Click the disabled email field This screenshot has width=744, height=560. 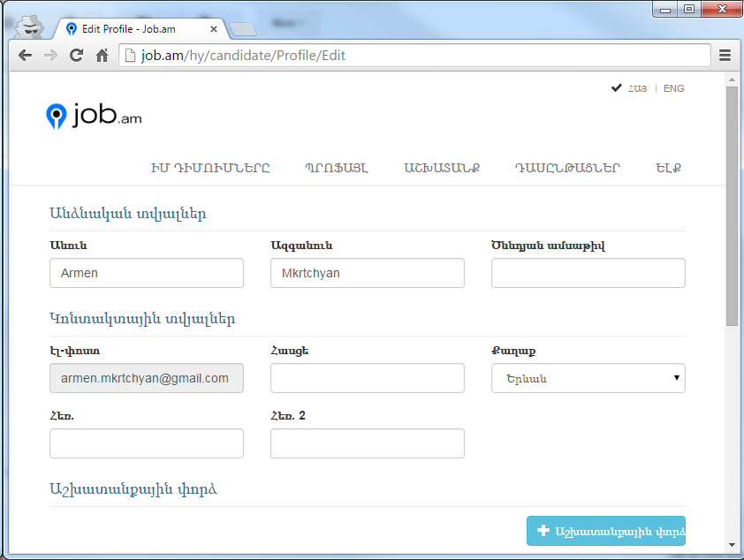coord(147,378)
